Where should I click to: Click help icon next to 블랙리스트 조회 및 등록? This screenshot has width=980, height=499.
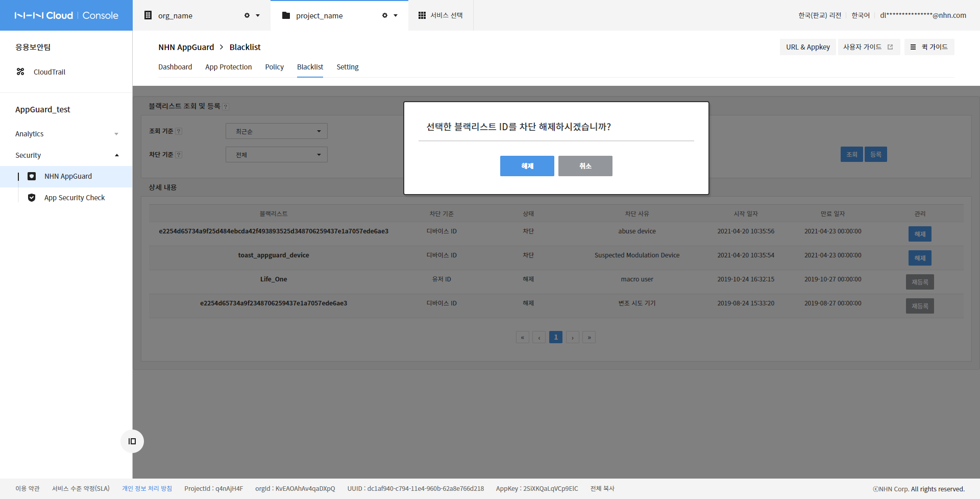click(x=226, y=107)
